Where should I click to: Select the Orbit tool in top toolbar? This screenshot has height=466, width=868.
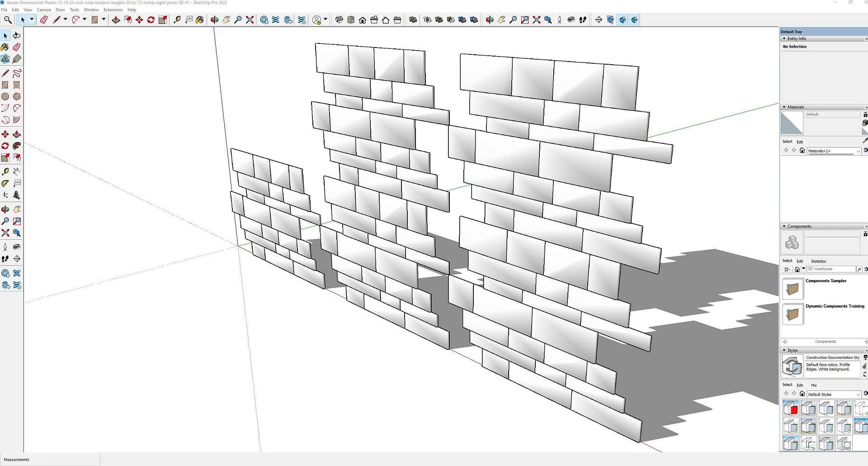(x=215, y=20)
